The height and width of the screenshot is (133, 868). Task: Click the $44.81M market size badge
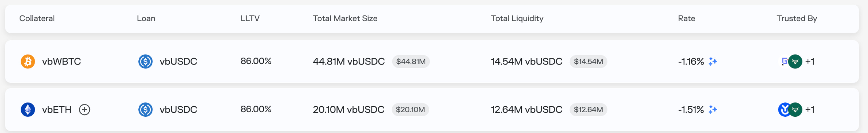(410, 61)
